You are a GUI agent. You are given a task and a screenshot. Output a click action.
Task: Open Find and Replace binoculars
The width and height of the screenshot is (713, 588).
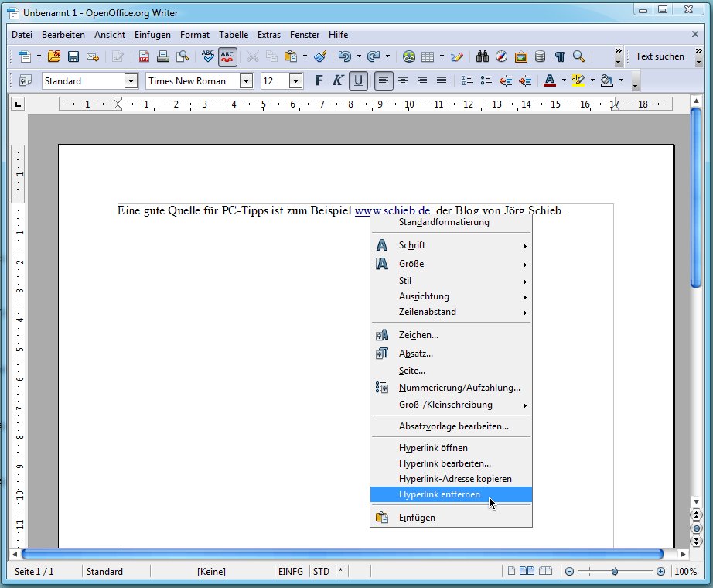(483, 56)
